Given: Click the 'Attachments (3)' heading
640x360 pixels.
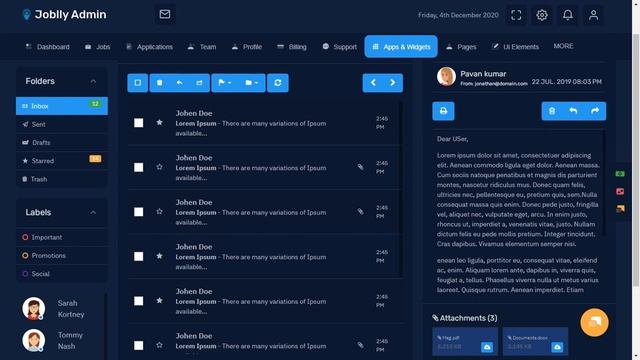Looking at the screenshot, I should (x=465, y=318).
